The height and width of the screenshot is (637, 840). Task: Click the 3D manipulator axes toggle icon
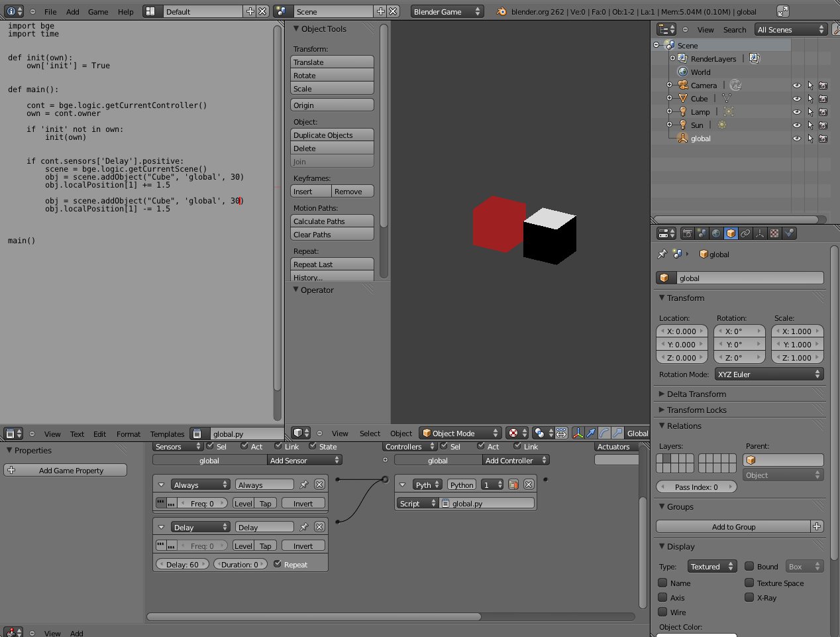tap(578, 433)
